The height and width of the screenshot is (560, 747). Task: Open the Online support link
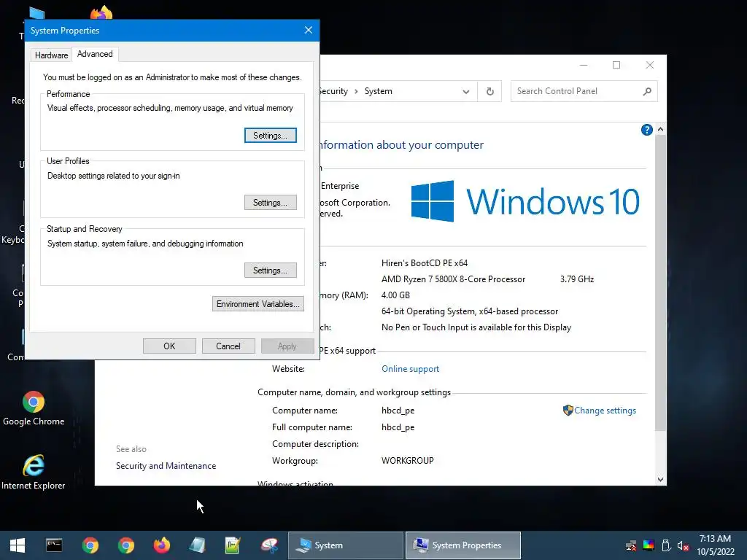tap(410, 369)
